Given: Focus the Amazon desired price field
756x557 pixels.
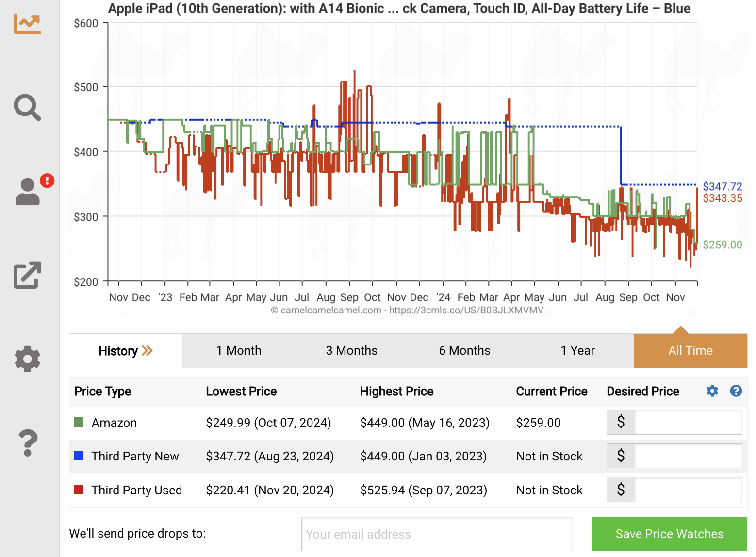Looking at the screenshot, I should [688, 422].
